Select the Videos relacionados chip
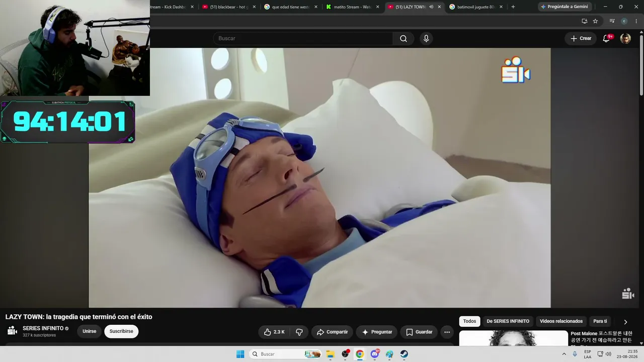 561,321
